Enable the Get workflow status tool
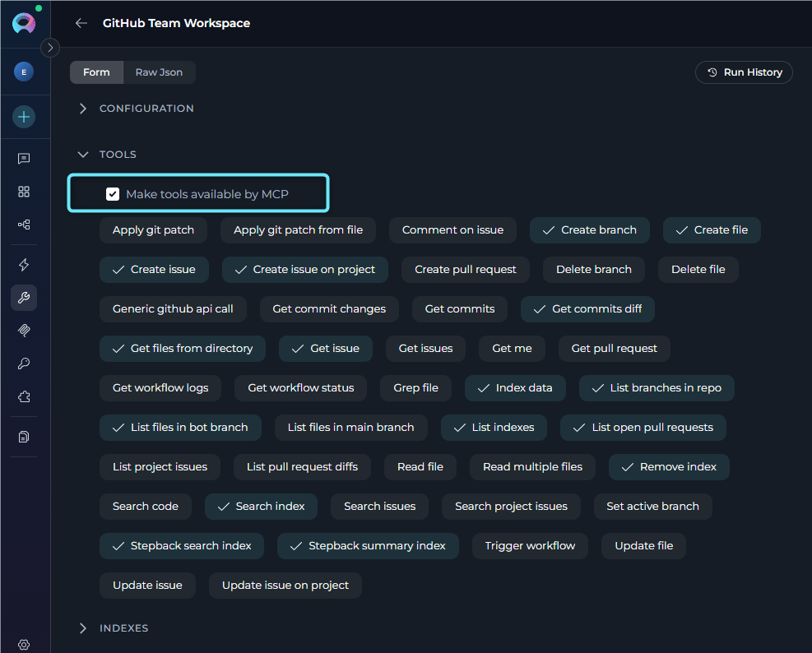This screenshot has width=812, height=653. [x=300, y=388]
